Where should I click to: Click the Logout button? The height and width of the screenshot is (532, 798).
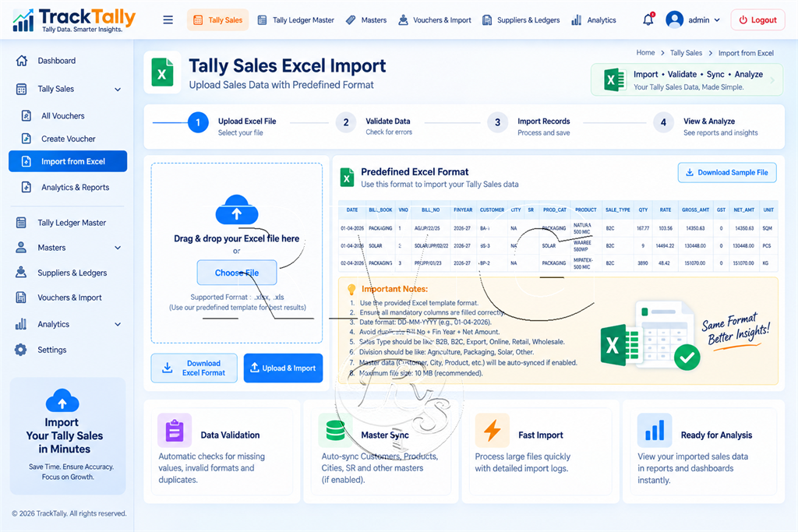click(x=757, y=19)
